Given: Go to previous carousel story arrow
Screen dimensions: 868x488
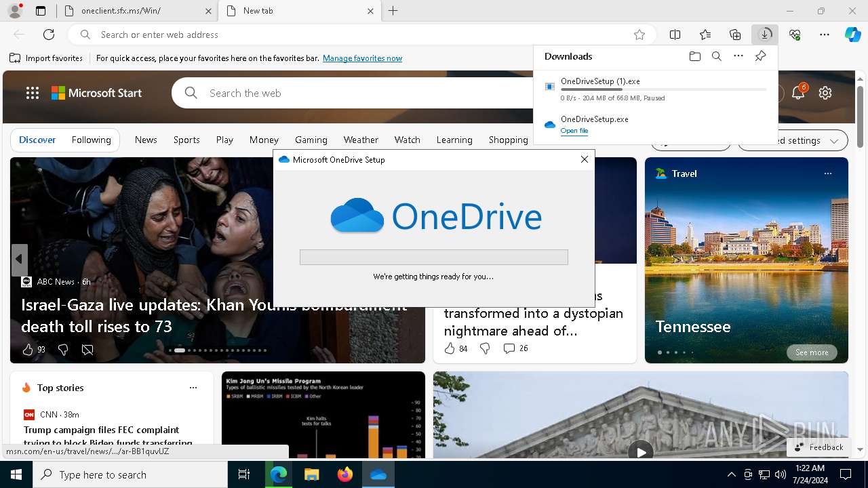Looking at the screenshot, I should pyautogui.click(x=19, y=259).
